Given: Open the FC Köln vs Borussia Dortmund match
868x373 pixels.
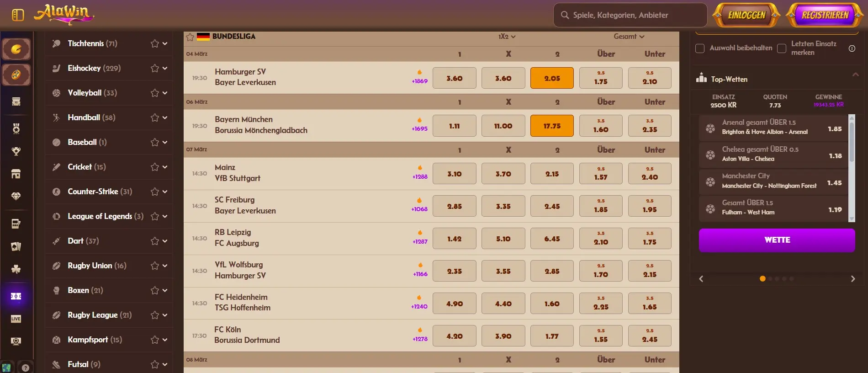Looking at the screenshot, I should (x=247, y=335).
